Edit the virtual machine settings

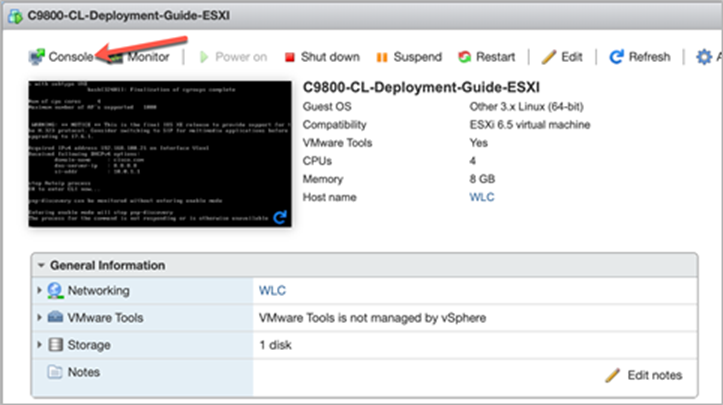(x=562, y=57)
